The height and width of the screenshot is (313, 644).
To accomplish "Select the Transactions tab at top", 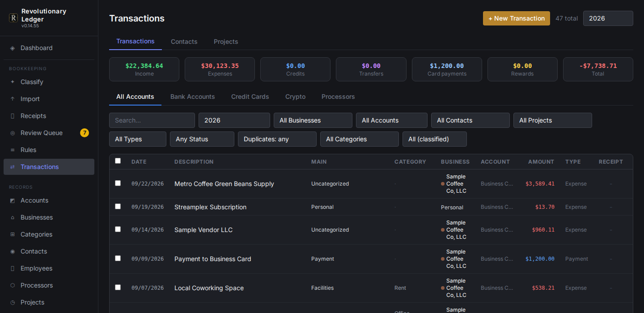I will point(136,41).
